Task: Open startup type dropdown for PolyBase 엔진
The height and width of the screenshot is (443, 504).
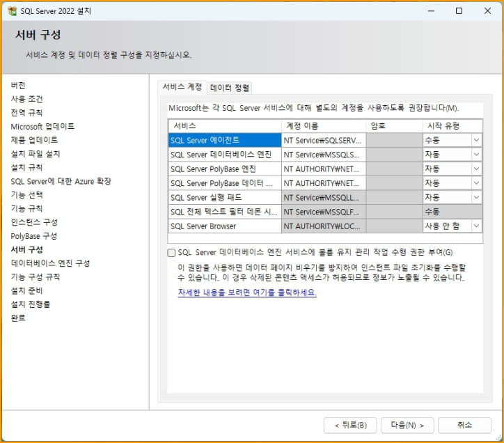Action: 476,169
